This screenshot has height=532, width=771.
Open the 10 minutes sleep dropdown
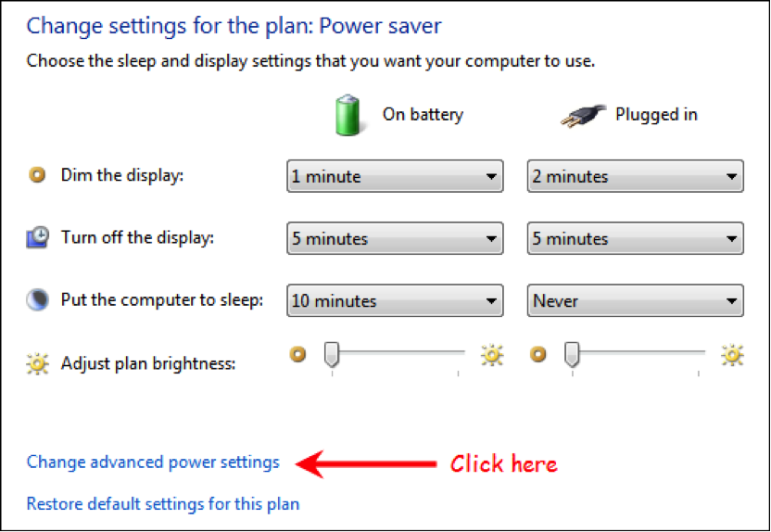pyautogui.click(x=395, y=300)
